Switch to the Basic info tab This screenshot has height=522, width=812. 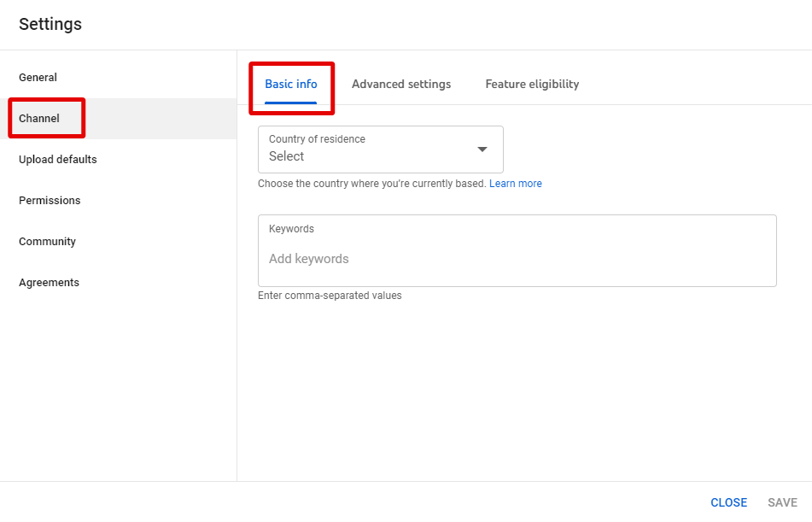coord(291,85)
